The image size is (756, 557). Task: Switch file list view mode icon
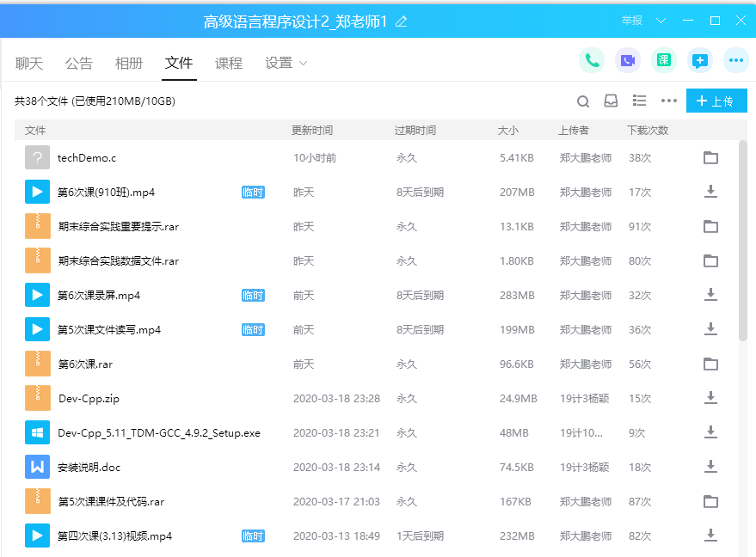(639, 101)
